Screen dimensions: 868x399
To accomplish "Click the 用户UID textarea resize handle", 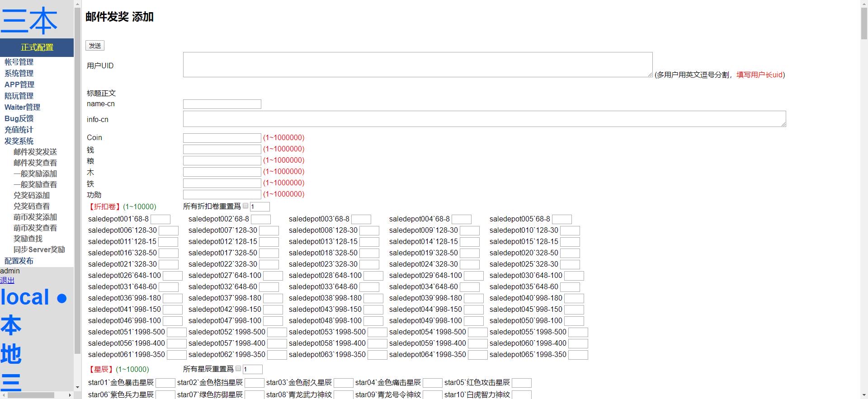I will 650,74.
